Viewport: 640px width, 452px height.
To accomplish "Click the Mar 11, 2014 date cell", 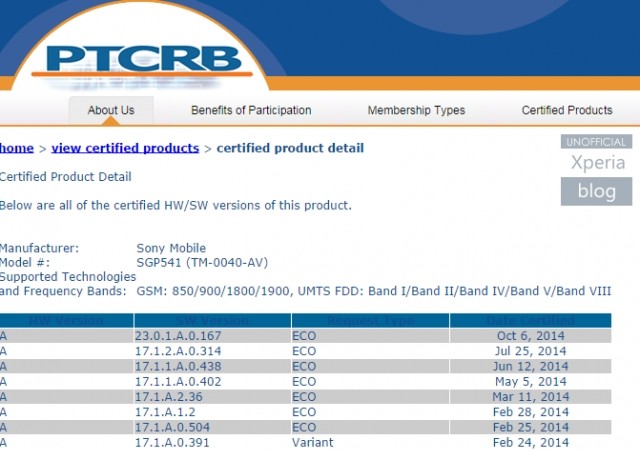I will point(531,397).
